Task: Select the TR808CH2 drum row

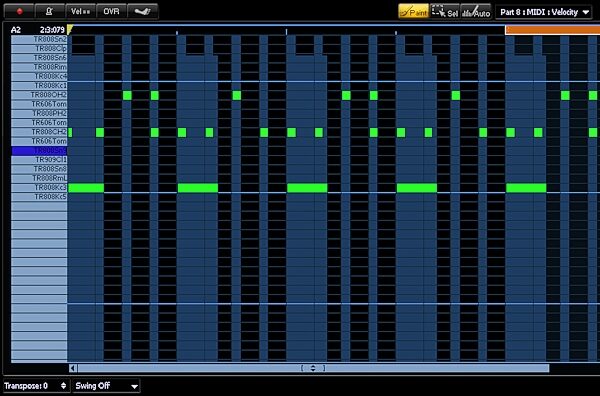Action: click(x=39, y=132)
